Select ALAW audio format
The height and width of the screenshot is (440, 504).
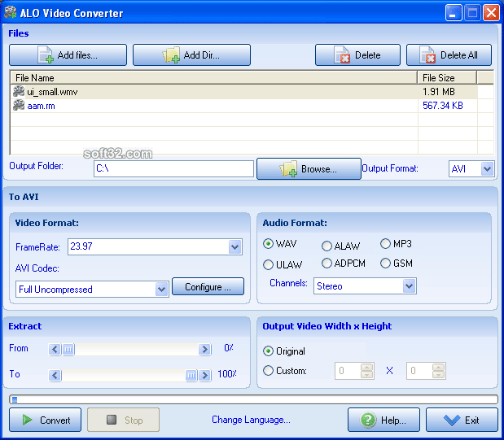327,246
